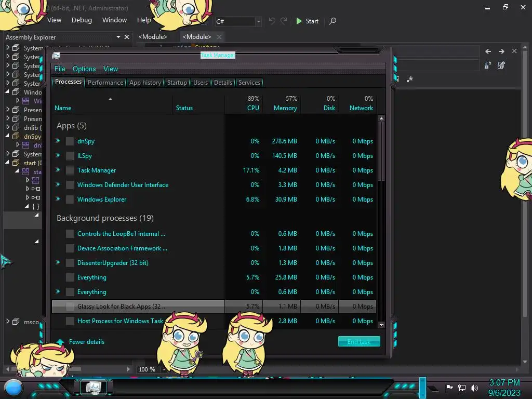
Task: Click the Fewer details link
Action: [x=87, y=342]
